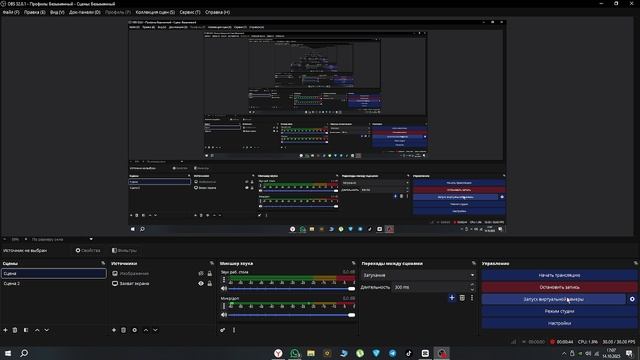Open Settings from the Controls panel

[x=559, y=323]
